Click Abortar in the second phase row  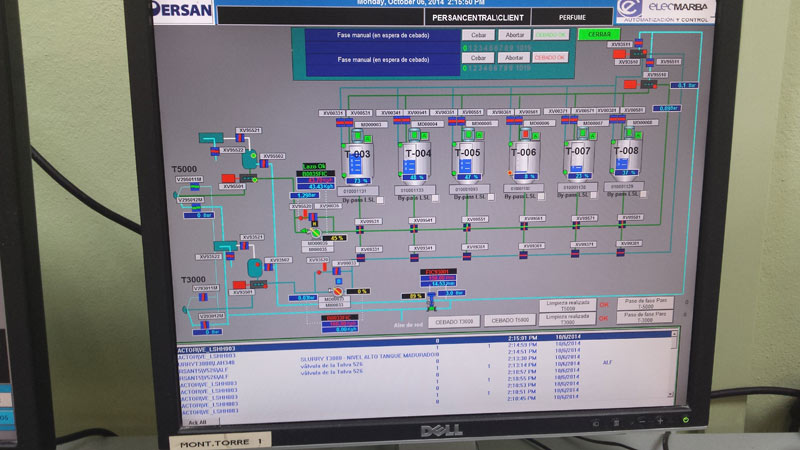(514, 58)
